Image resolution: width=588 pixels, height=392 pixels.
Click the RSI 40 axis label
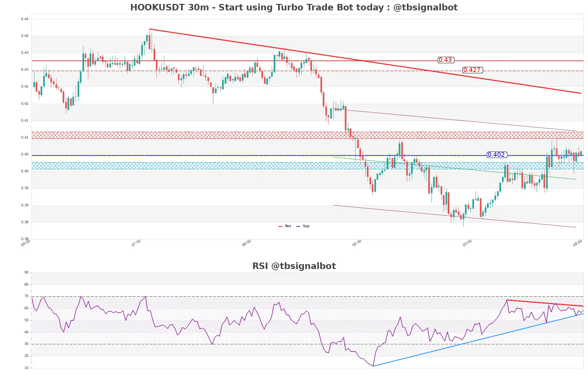click(x=26, y=332)
